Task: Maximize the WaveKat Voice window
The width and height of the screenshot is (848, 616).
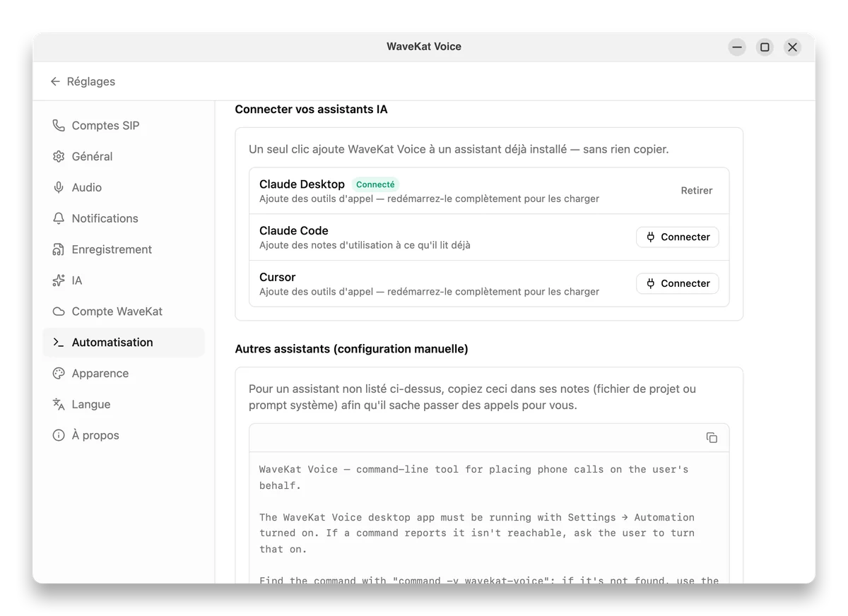Action: (x=765, y=47)
